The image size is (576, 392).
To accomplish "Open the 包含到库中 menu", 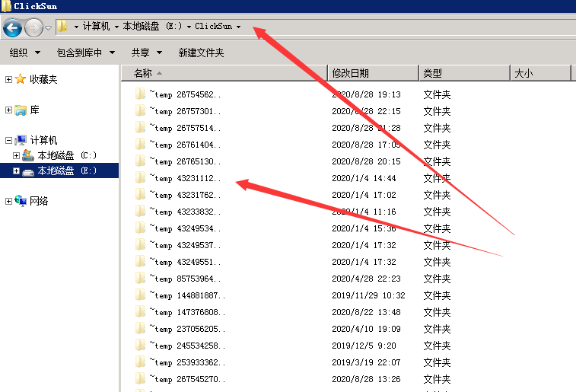I will 86,53.
